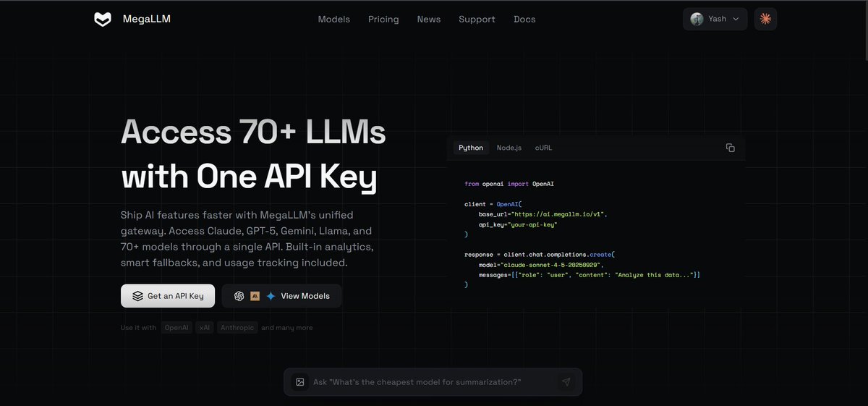Click the 'from openai import OpenAI' line
The width and height of the screenshot is (868, 406).
click(x=509, y=185)
